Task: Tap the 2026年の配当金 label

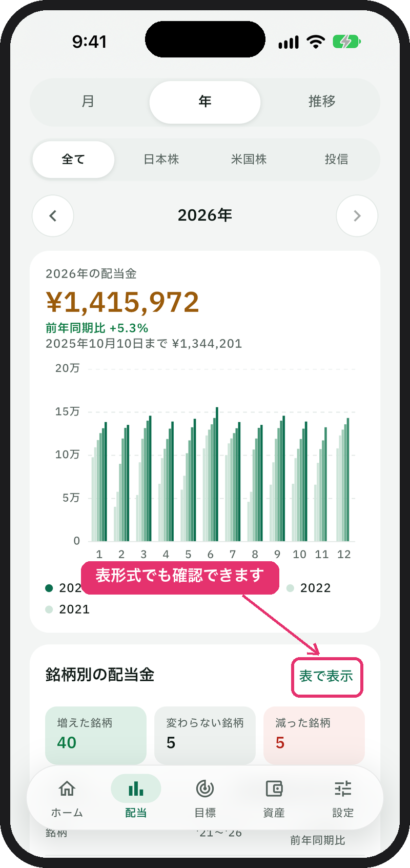Action: 91,274
